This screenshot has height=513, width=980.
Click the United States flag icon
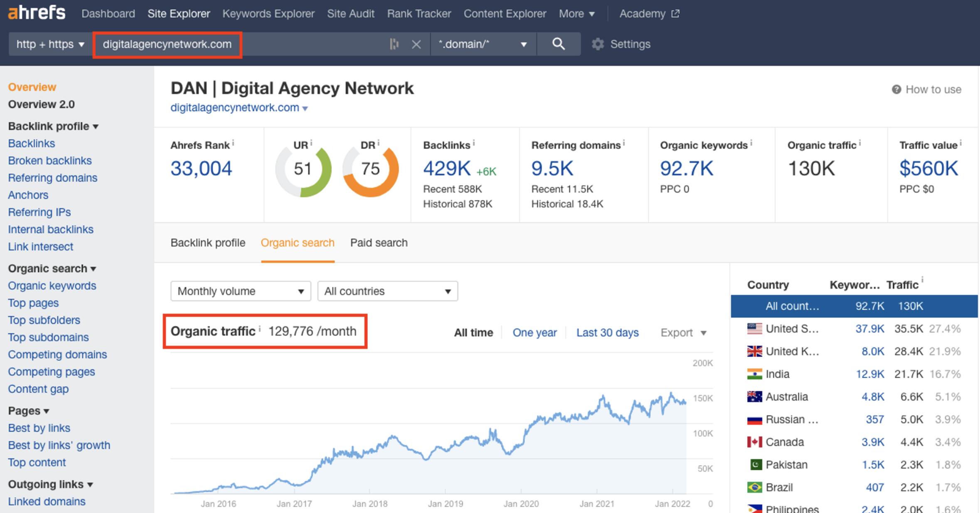pyautogui.click(x=754, y=329)
